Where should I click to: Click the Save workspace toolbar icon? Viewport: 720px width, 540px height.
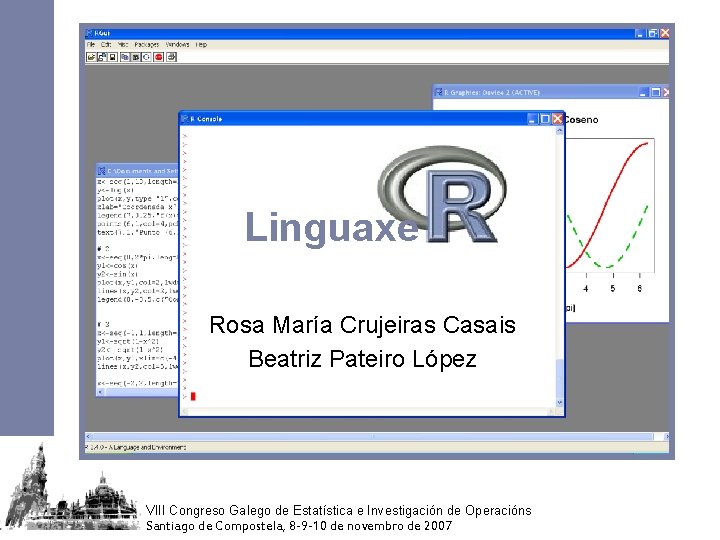[x=112, y=57]
